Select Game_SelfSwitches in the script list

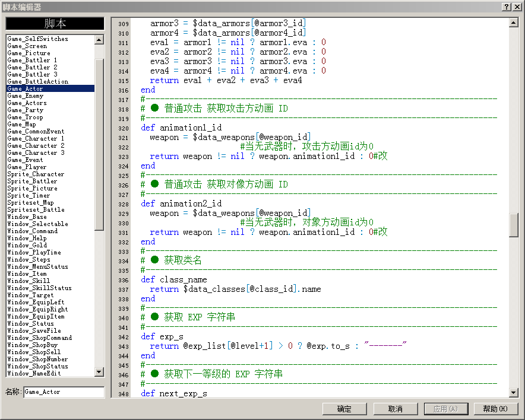50,39
